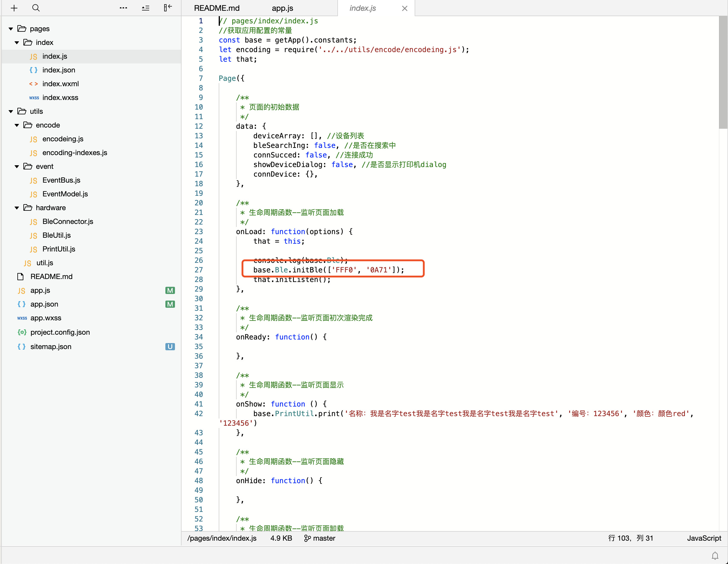Click line number 27 in the gutter

(199, 270)
